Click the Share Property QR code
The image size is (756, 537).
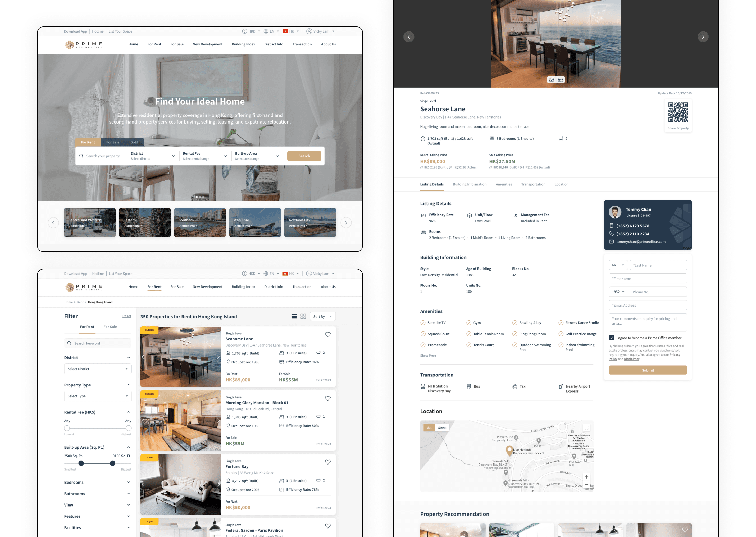pyautogui.click(x=678, y=112)
